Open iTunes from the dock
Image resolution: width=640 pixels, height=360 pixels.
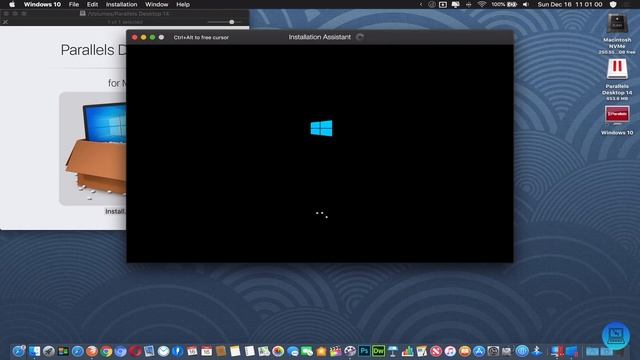(x=450, y=351)
